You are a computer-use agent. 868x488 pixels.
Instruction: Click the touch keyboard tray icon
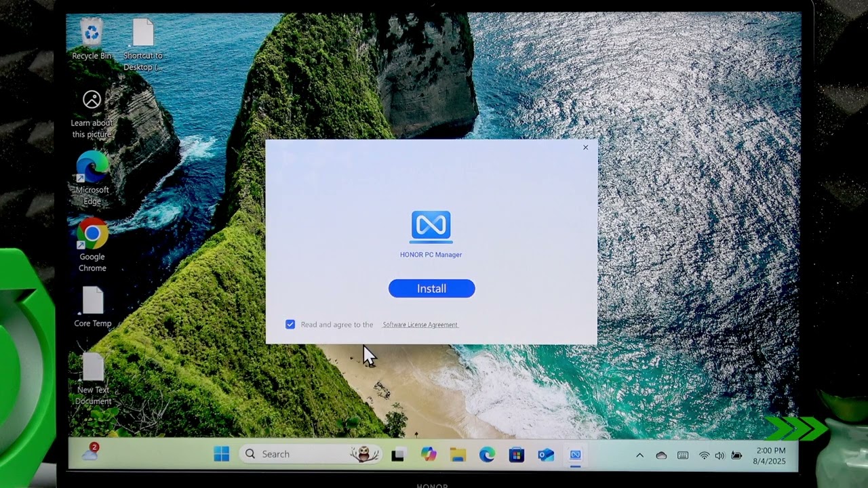click(x=683, y=455)
